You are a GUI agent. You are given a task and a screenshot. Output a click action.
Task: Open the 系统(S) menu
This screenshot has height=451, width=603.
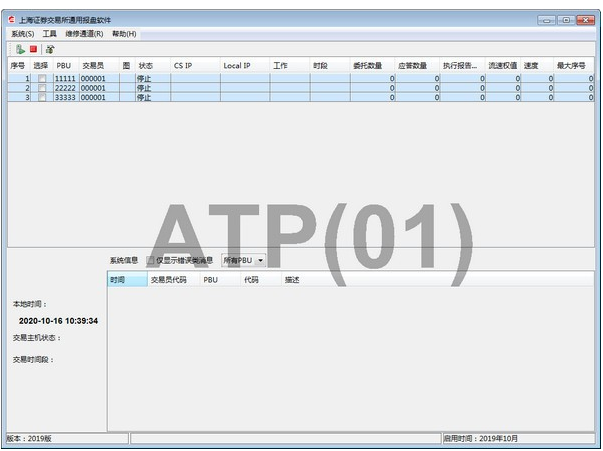click(x=22, y=34)
